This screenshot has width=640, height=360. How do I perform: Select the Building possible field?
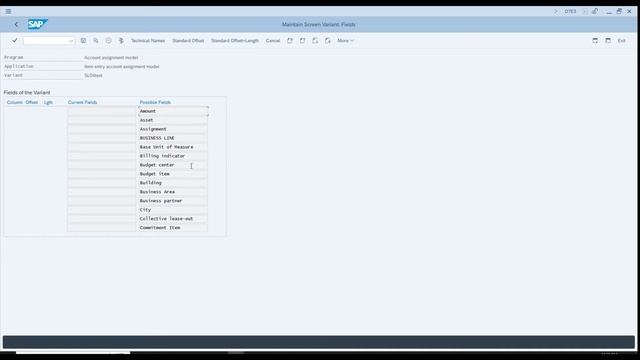pos(173,183)
